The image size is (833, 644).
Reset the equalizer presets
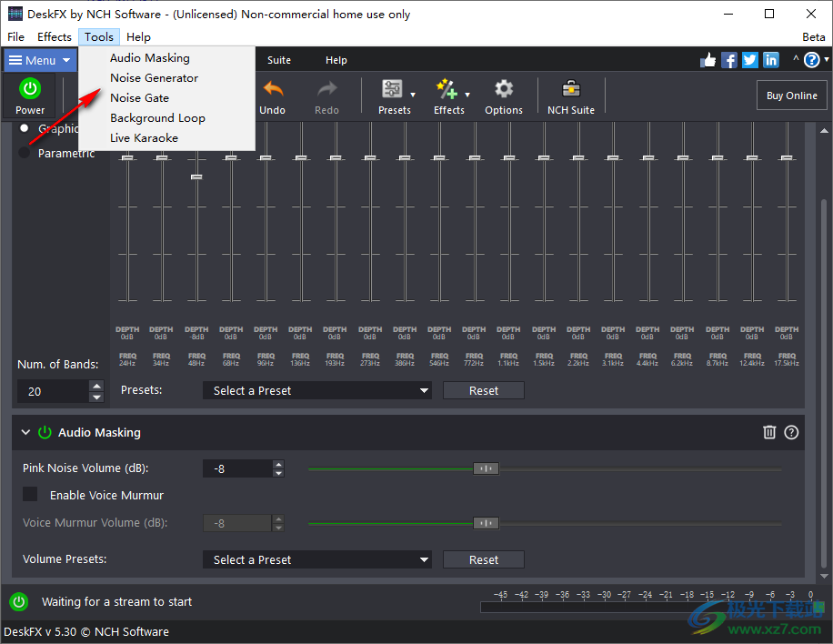click(x=483, y=389)
